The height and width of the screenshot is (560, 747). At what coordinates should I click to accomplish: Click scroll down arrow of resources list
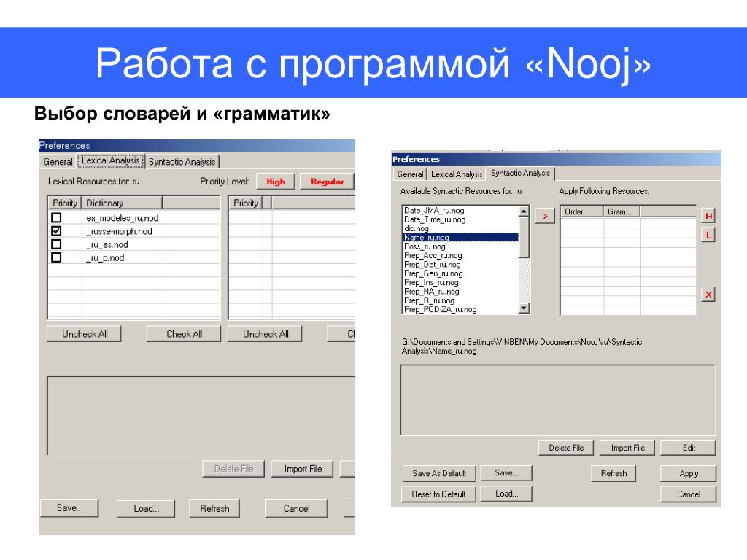[524, 308]
